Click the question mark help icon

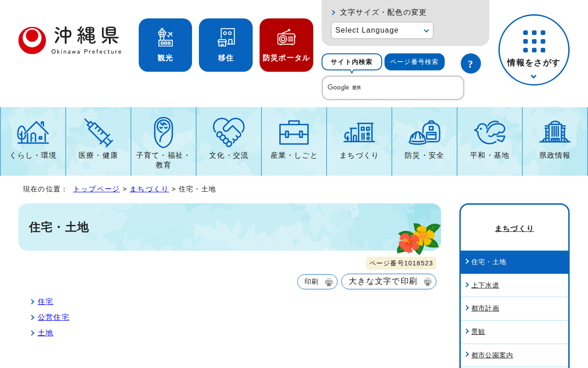click(x=471, y=63)
